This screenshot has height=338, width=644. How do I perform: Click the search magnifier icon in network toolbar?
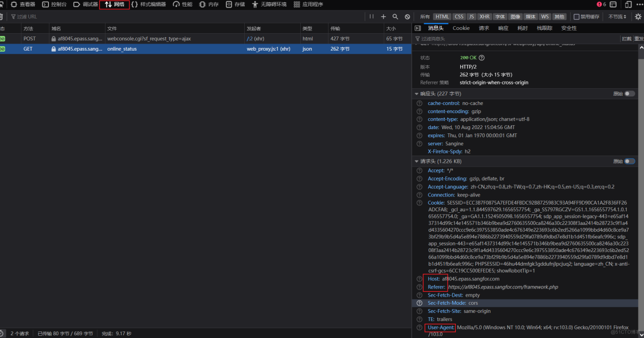tap(395, 17)
